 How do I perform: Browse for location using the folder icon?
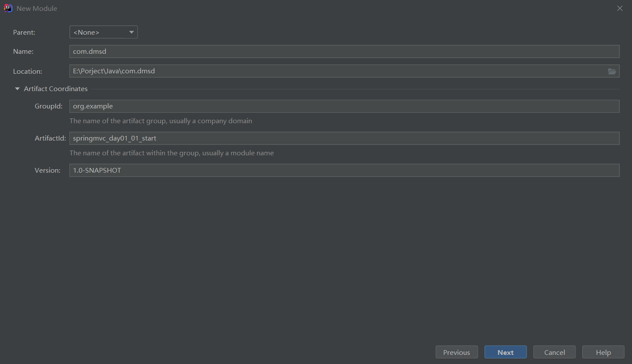pos(612,71)
